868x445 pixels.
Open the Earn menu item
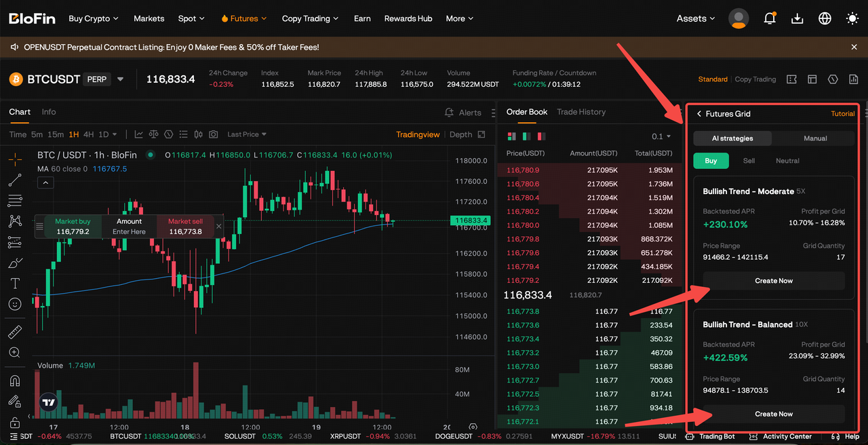tap(362, 18)
